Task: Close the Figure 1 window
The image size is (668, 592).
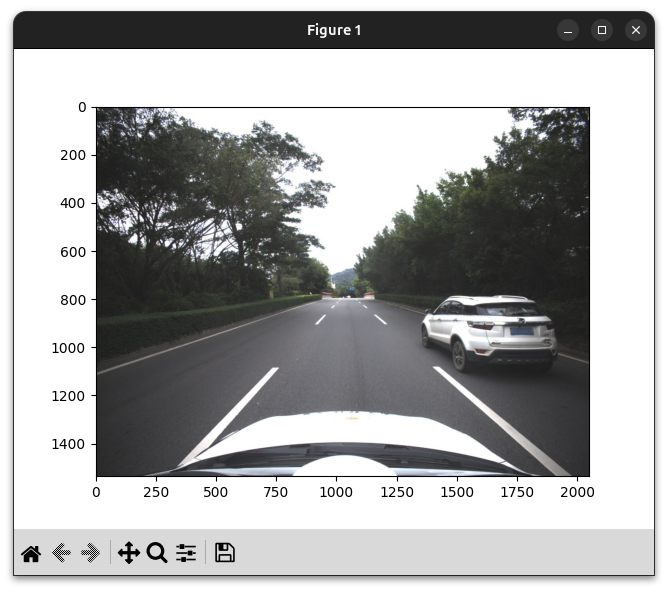Action: [636, 30]
